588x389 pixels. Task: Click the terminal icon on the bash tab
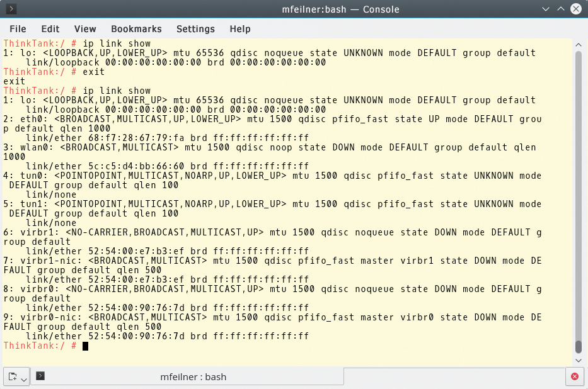[x=41, y=376]
